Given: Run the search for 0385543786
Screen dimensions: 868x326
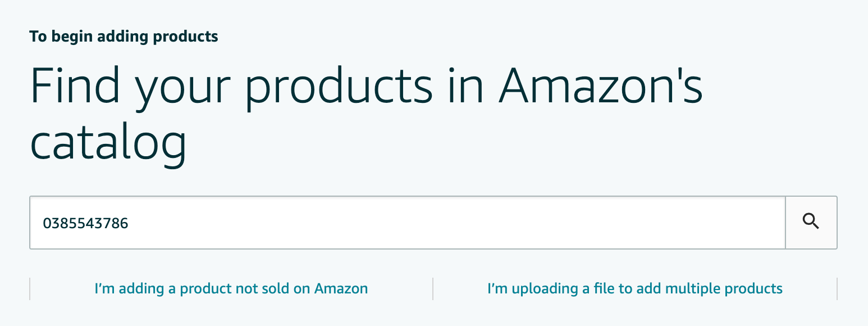Looking at the screenshot, I should (x=811, y=222).
